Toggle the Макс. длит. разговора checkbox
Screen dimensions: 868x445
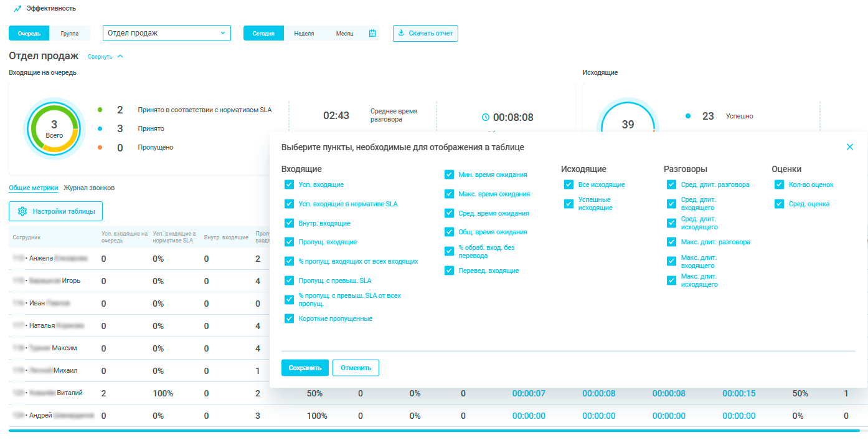coord(671,242)
